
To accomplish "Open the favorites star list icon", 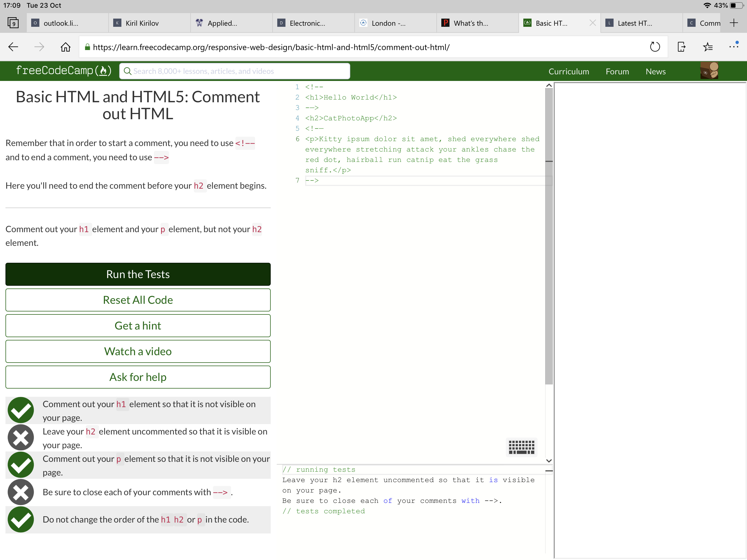I will 707,47.
